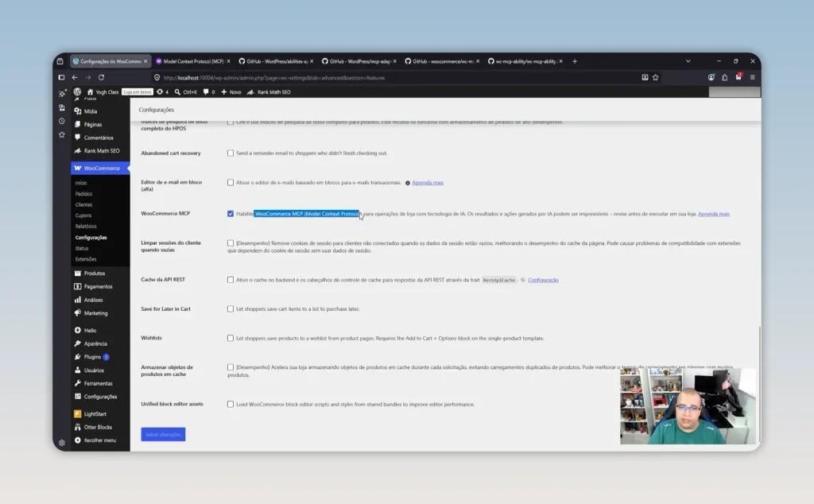
Task: Open WooCommerce in the admin sidebar
Action: [100, 169]
